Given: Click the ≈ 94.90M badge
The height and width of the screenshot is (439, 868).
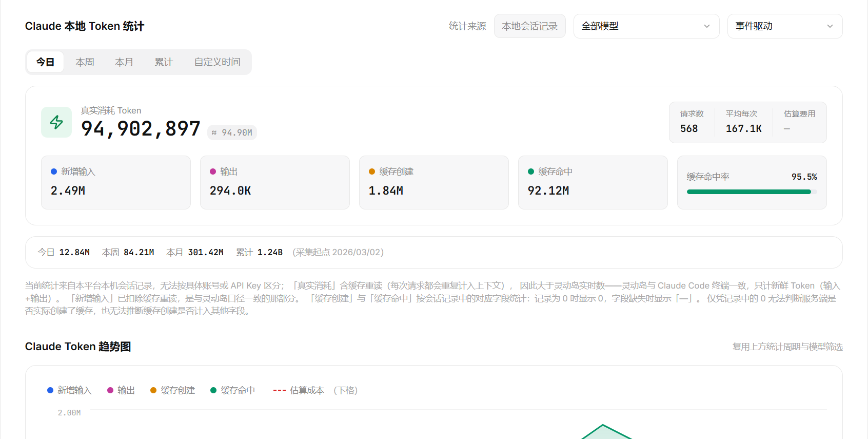Looking at the screenshot, I should [232, 132].
